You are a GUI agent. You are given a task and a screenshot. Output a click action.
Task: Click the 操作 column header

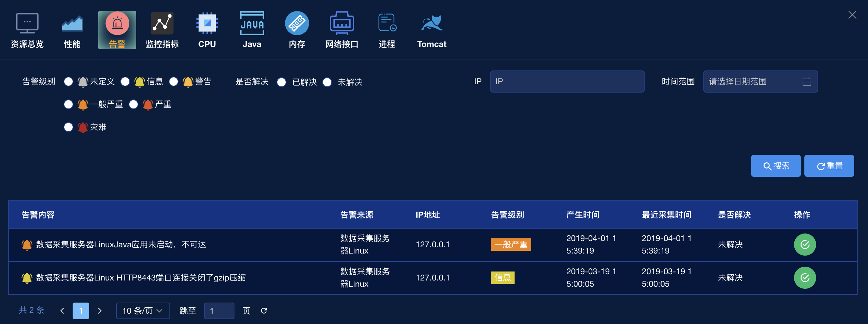point(802,215)
